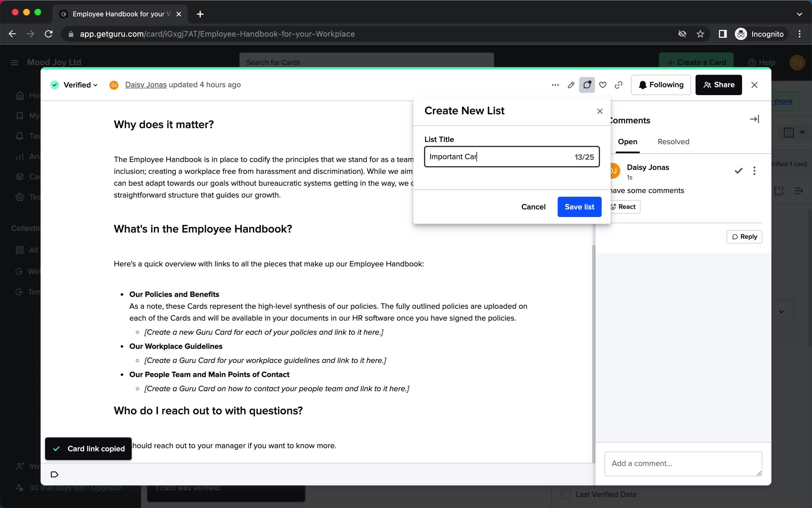Click the Team Settings gear icon in sidebar
Image resolution: width=812 pixels, height=508 pixels.
click(20, 197)
